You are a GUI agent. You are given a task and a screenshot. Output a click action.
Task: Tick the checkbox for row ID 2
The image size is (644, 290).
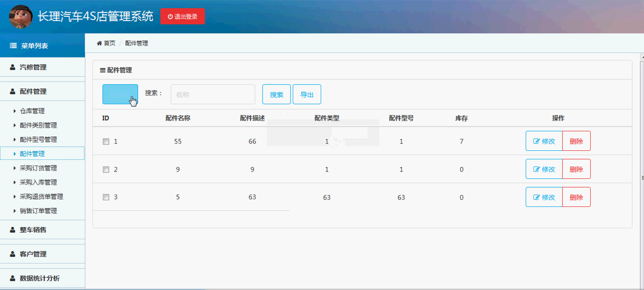(106, 169)
